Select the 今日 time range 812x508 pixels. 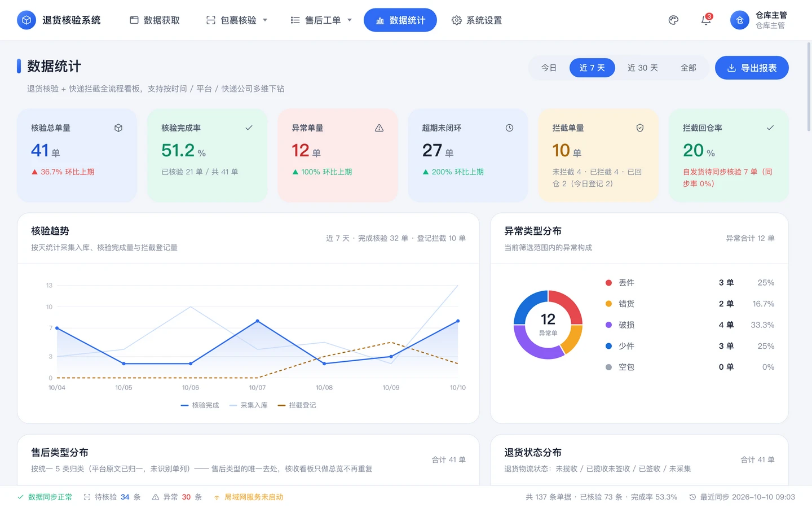click(x=549, y=68)
